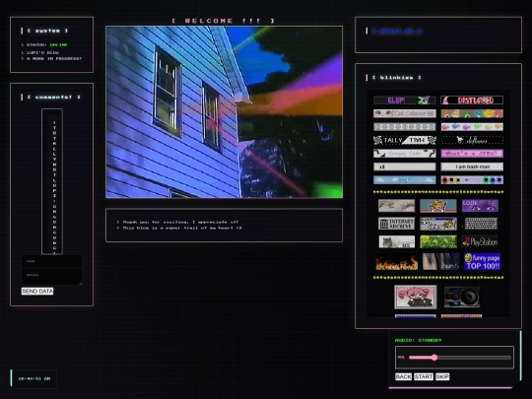Open the Doll Collector blinkie
The width and height of the screenshot is (532, 399).
pyautogui.click(x=405, y=113)
